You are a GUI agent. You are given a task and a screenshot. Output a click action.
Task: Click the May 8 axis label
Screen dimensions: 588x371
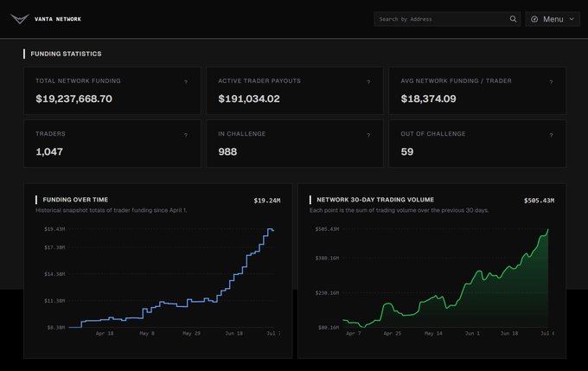(147, 333)
